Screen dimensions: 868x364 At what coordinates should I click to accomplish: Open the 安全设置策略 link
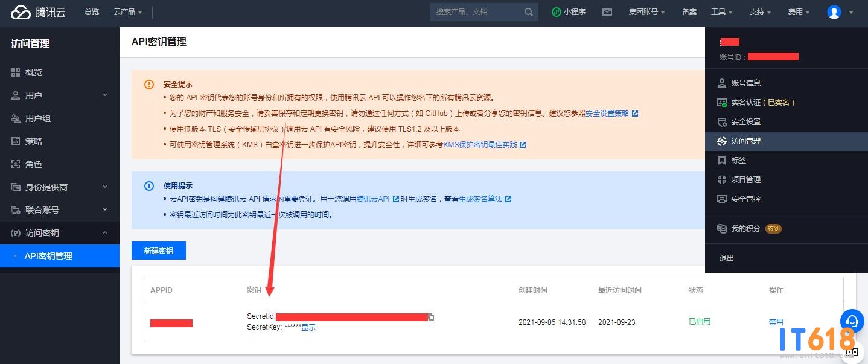(x=607, y=113)
